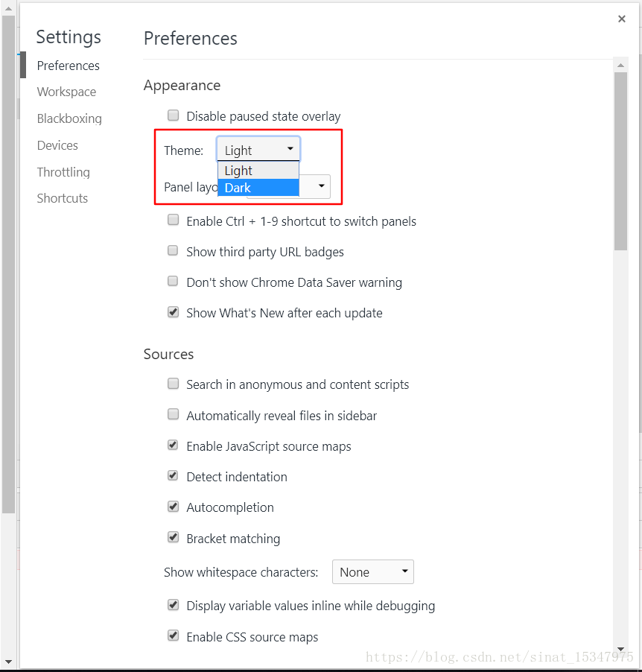Screen dimensions: 642x672
Task: Click the Theme dropdown box
Action: point(258,150)
